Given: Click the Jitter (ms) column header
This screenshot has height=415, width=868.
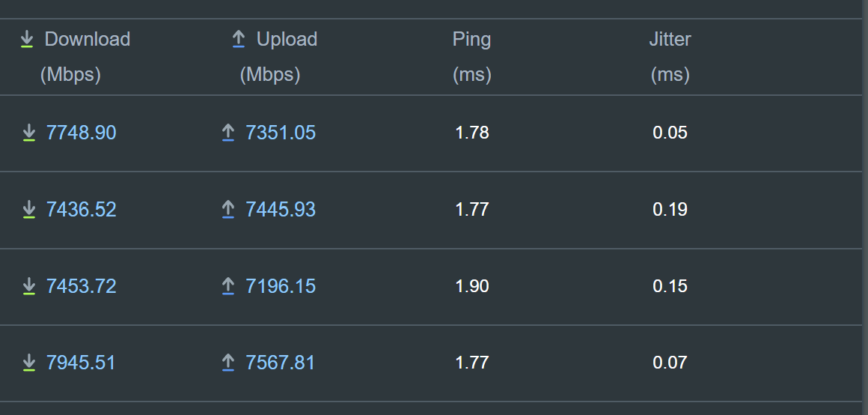Looking at the screenshot, I should click(x=670, y=56).
